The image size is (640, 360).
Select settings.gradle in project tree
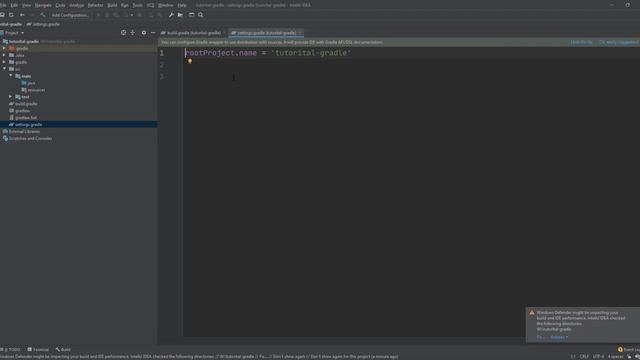[78, 124]
